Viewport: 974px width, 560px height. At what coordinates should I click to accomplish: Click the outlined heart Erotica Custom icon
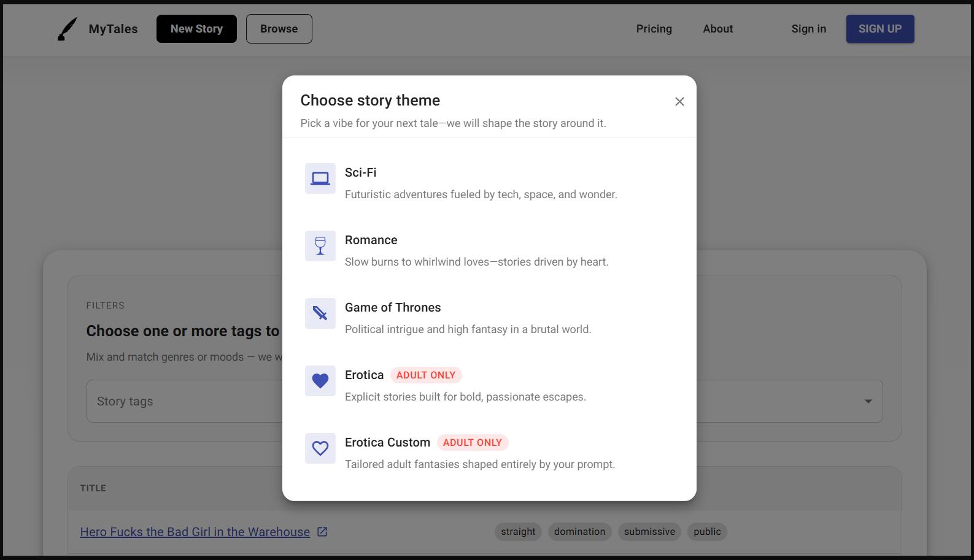tap(320, 448)
